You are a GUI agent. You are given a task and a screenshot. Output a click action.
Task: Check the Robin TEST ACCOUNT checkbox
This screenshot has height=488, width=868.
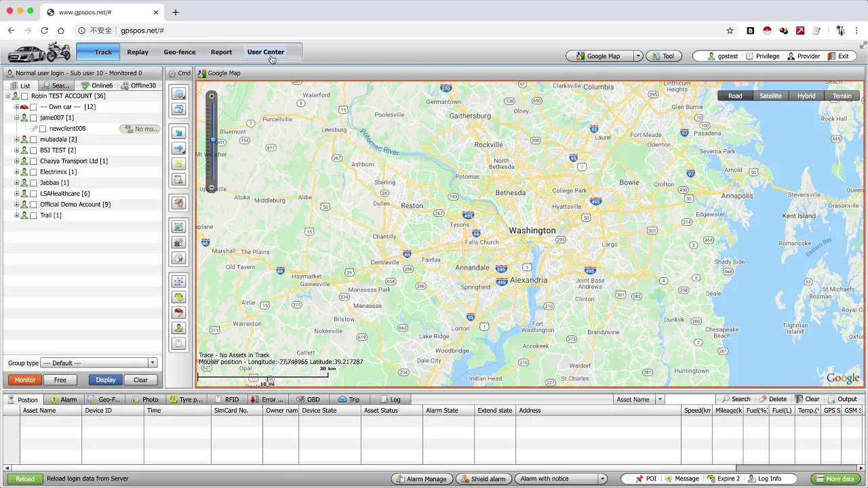24,96
